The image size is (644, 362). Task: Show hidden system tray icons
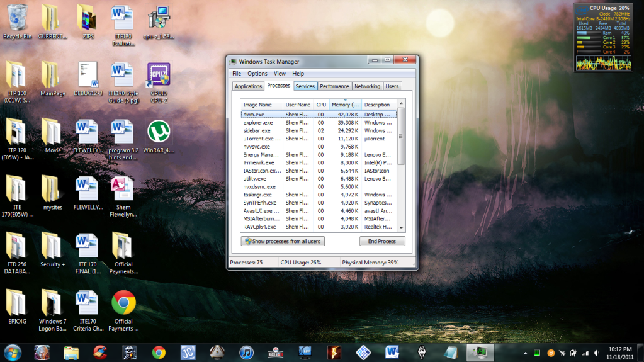pos(525,353)
